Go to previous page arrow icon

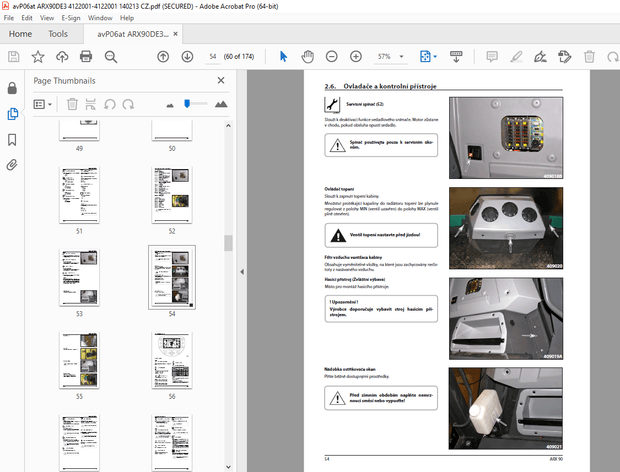point(163,57)
